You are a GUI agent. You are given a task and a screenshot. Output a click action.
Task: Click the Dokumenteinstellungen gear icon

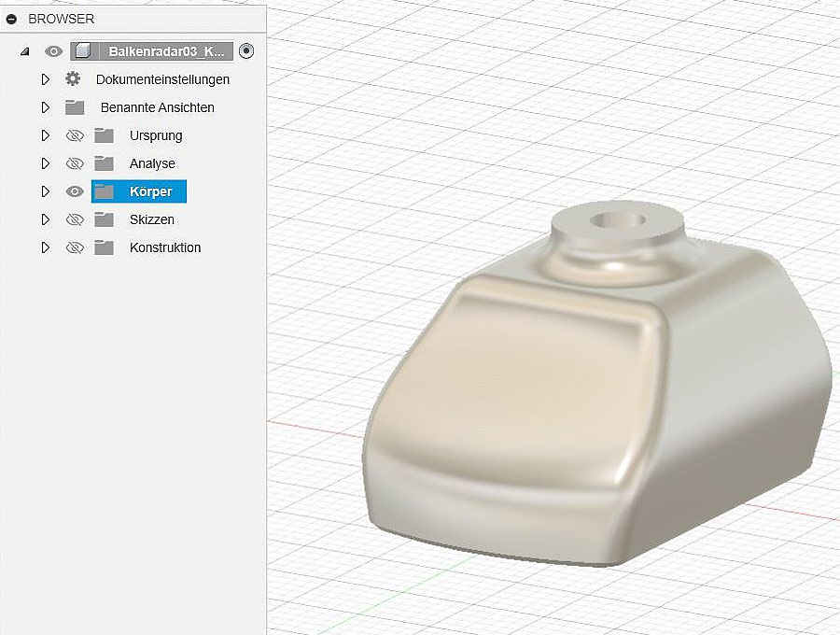(73, 78)
